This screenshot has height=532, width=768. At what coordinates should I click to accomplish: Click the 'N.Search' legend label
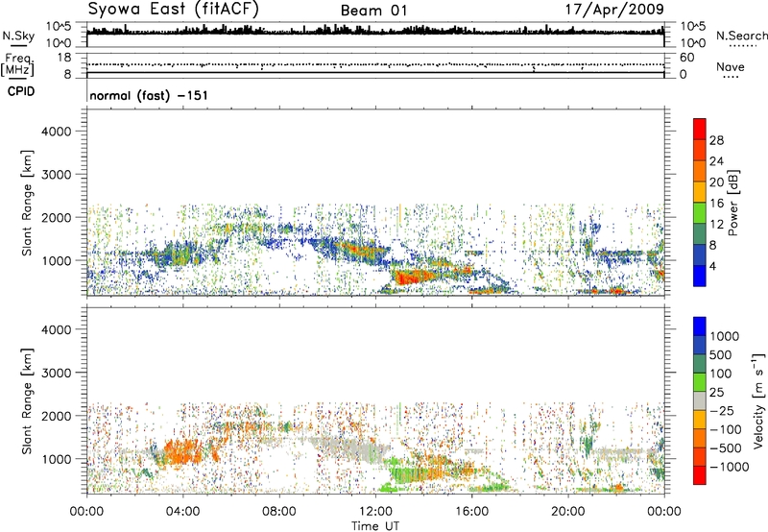pyautogui.click(x=742, y=36)
